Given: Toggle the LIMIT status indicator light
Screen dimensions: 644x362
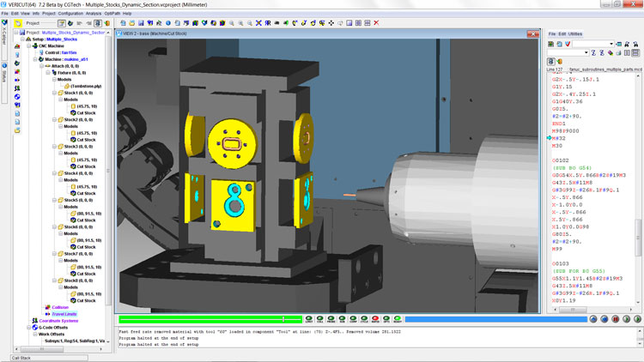Looking at the screenshot, I should pyautogui.click(x=309, y=319).
